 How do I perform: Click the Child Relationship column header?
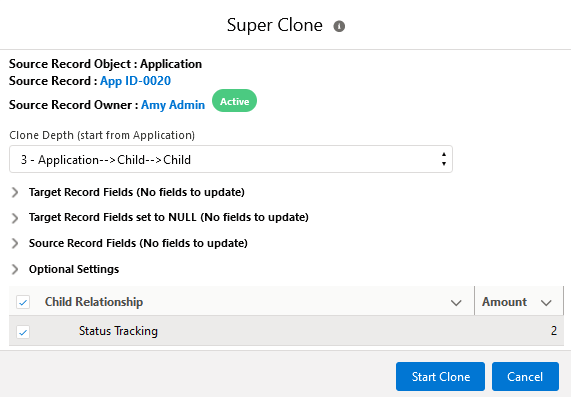pyautogui.click(x=94, y=302)
